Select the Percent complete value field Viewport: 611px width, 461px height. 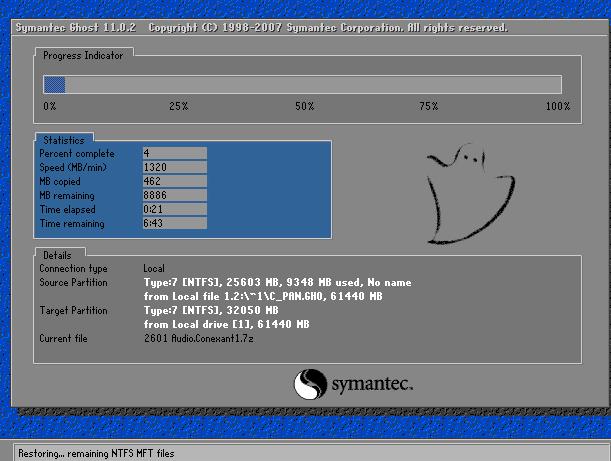tap(174, 153)
